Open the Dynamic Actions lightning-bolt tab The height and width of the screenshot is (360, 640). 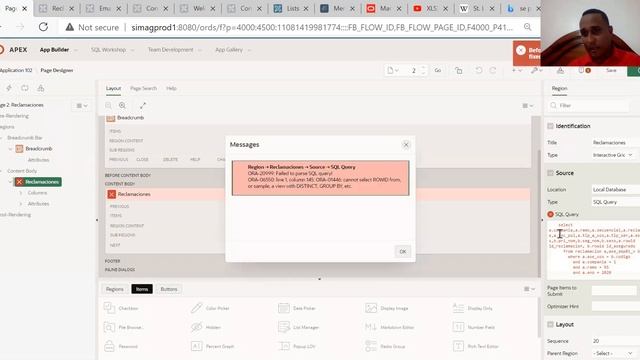tap(9, 88)
